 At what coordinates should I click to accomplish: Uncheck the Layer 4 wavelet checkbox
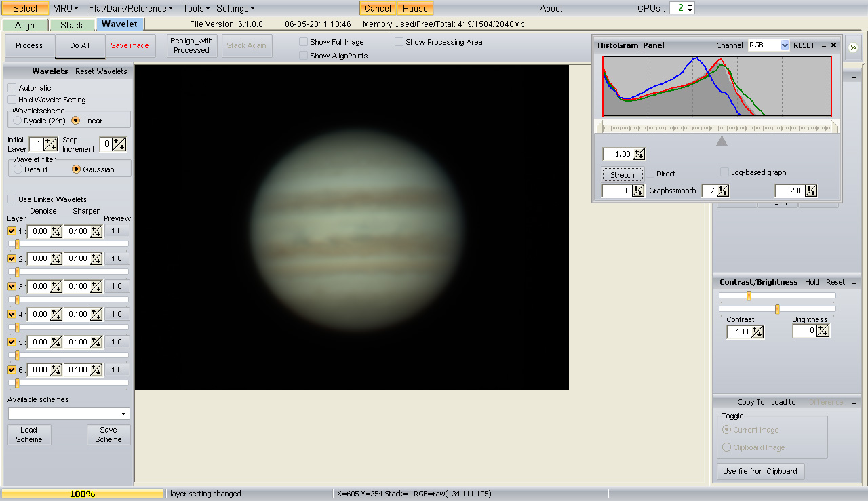pyautogui.click(x=12, y=314)
